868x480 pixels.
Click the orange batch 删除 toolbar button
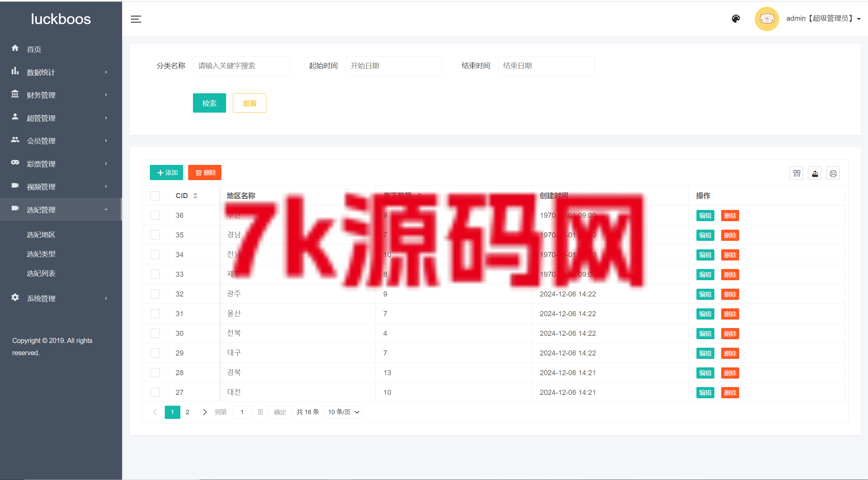pos(205,173)
